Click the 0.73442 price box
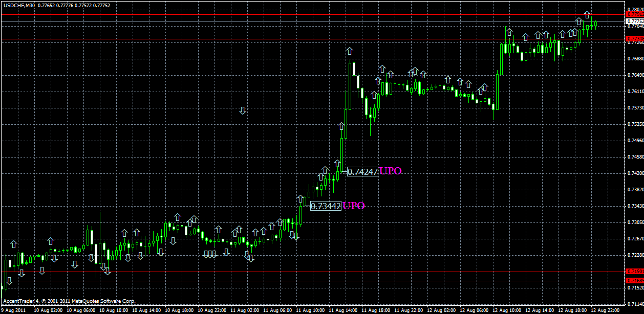 point(326,205)
